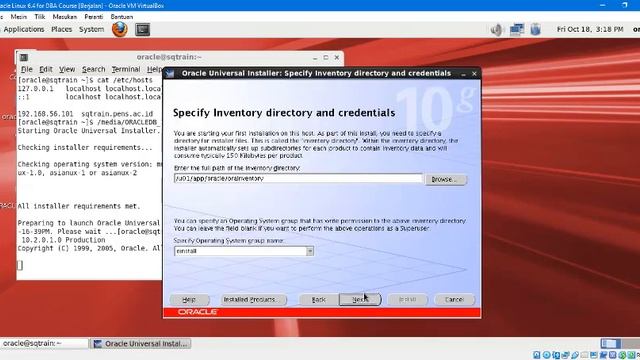Switch to Oracle Universal Installer taskbar entry
640x360 pixels.
[141, 344]
